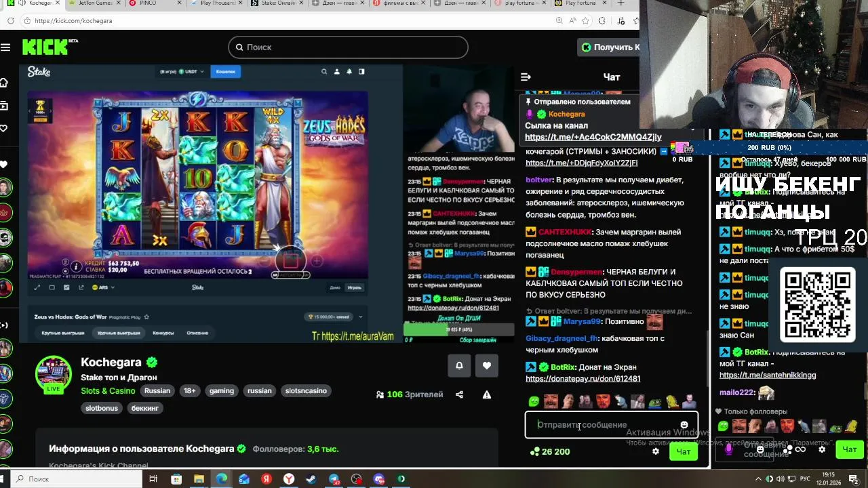This screenshot has height=488, width=868.
Task: Click the 26 200 channel points indicator
Action: coord(550,451)
